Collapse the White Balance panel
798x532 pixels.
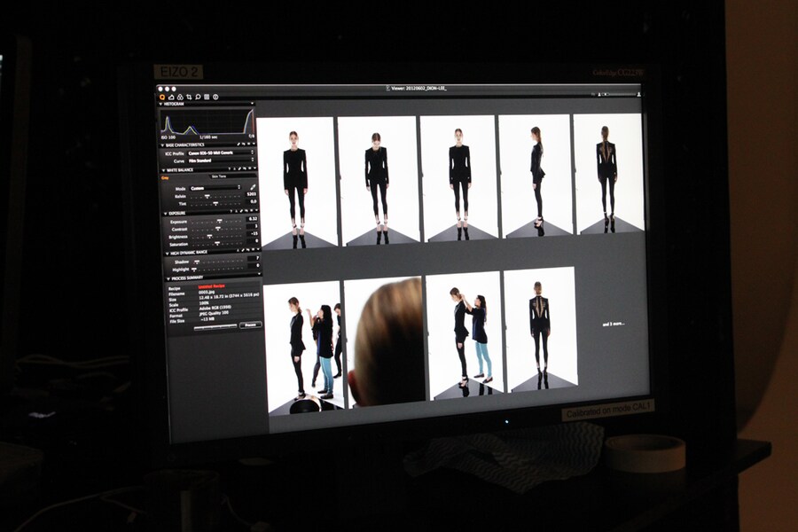[164, 170]
